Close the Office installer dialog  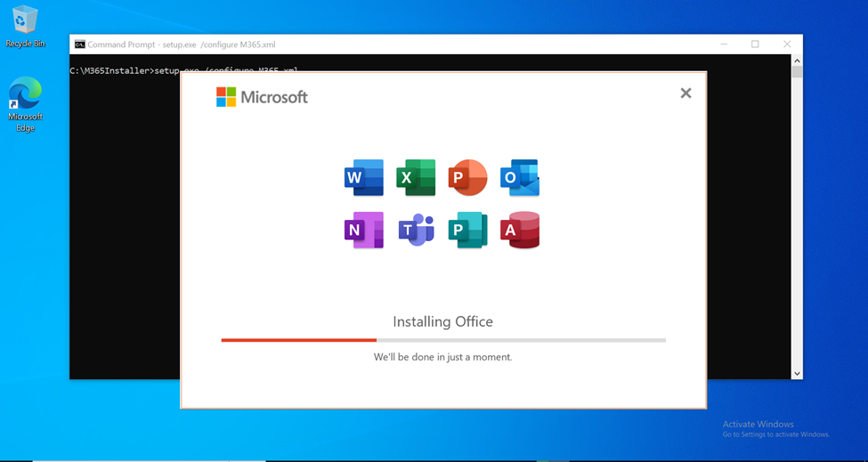685,93
